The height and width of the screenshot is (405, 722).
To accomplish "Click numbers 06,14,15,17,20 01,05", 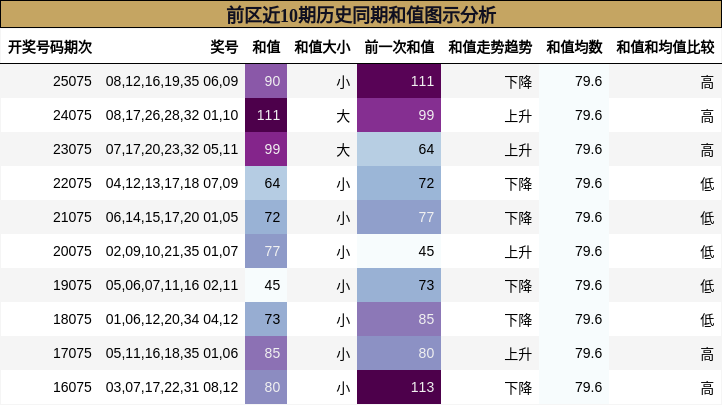I will tap(172, 218).
